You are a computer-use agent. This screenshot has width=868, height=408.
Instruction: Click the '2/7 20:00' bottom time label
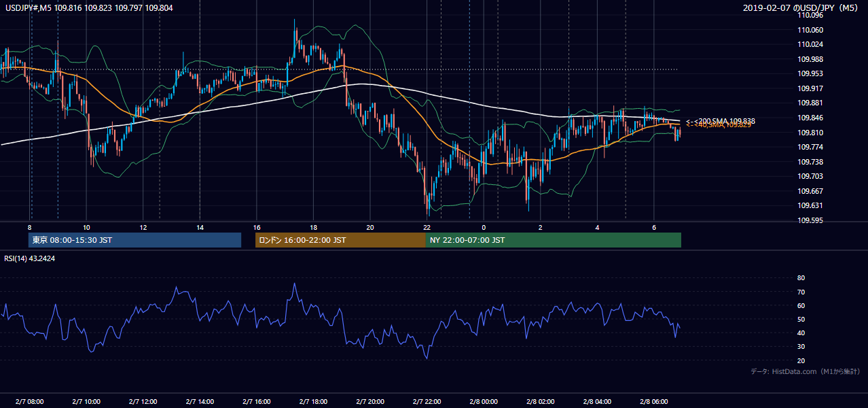tap(370, 402)
